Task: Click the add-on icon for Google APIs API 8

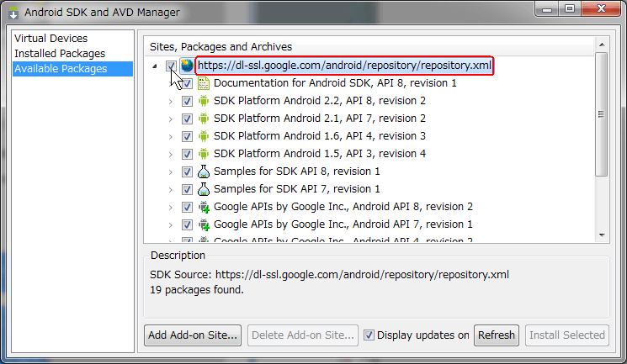Action: [x=204, y=207]
